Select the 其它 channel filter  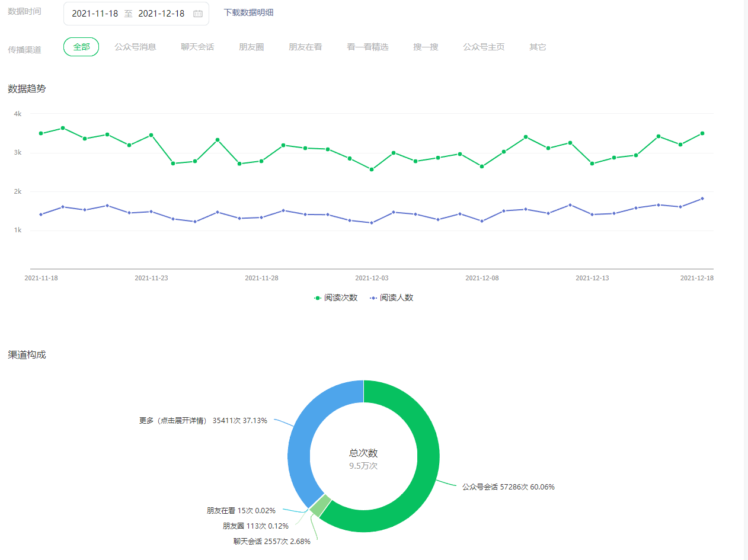pyautogui.click(x=538, y=47)
